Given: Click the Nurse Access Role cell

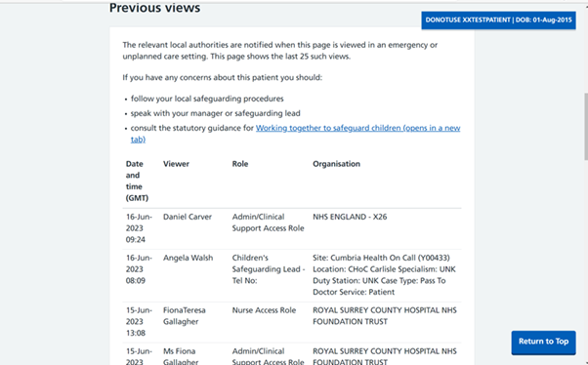Looking at the screenshot, I should click(x=264, y=310).
